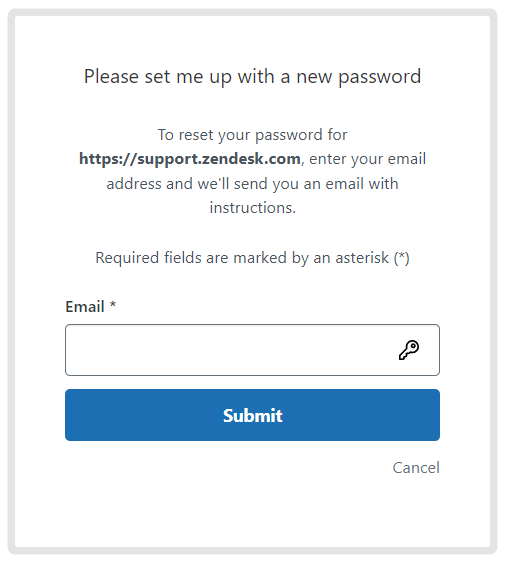Image resolution: width=509 pixels, height=561 pixels.
Task: Choose Cancel below the Submit button
Action: click(x=416, y=468)
